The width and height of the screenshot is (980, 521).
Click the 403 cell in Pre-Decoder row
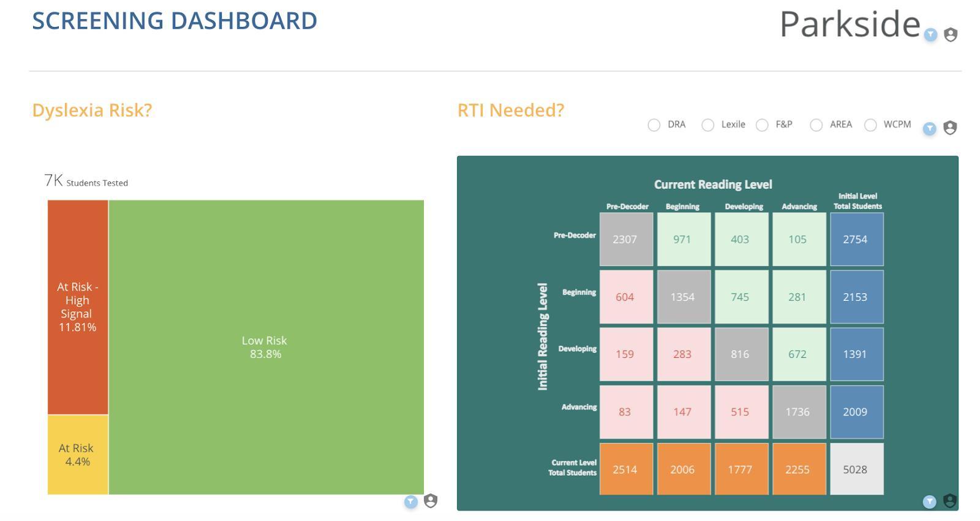(x=741, y=239)
